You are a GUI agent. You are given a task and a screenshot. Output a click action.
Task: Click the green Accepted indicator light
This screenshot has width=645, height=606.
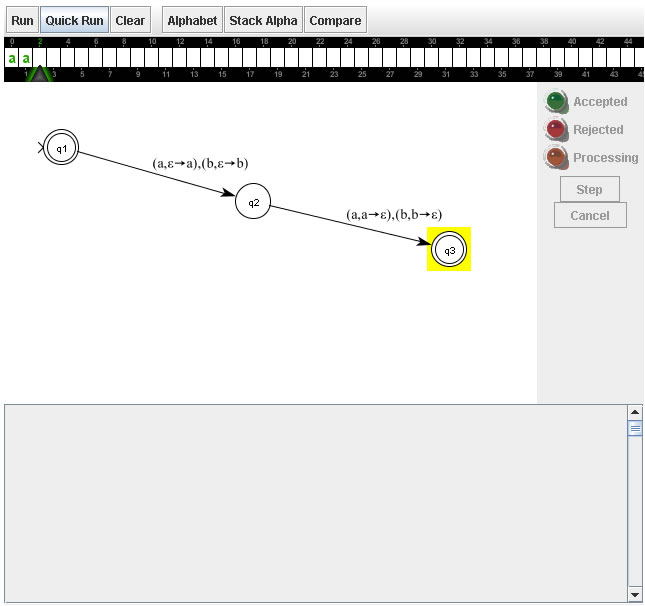pyautogui.click(x=556, y=101)
